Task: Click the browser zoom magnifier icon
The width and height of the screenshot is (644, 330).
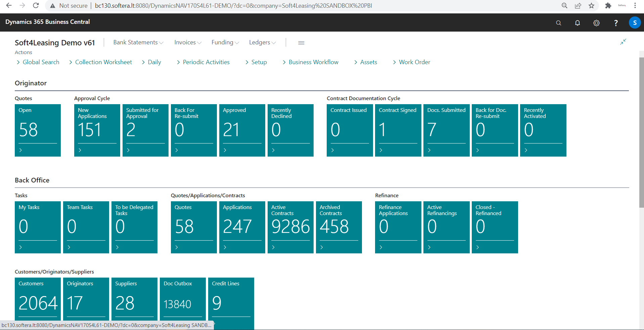Action: click(564, 6)
